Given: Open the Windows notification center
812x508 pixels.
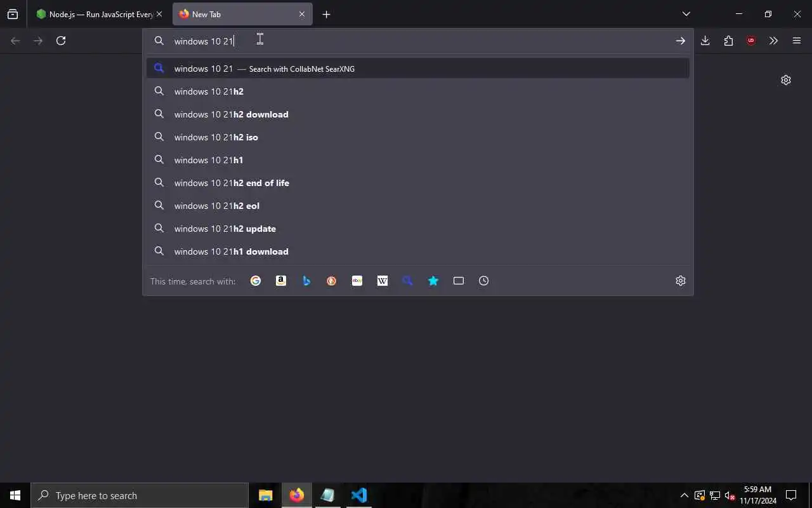Looking at the screenshot, I should [791, 495].
